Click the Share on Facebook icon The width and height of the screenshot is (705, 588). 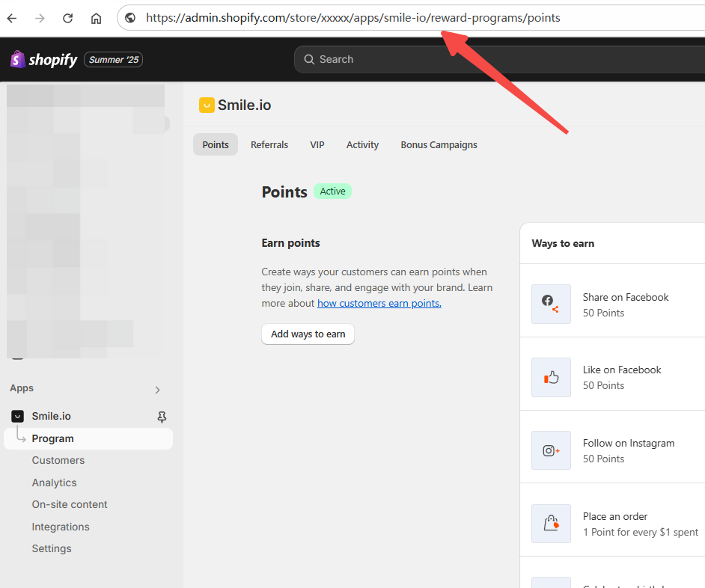coord(552,304)
